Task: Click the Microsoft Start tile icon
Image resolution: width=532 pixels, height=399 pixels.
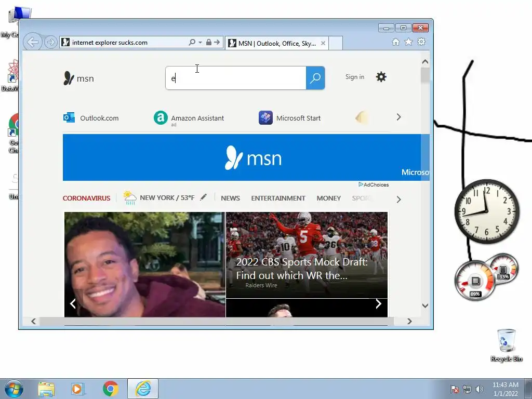Action: click(265, 118)
